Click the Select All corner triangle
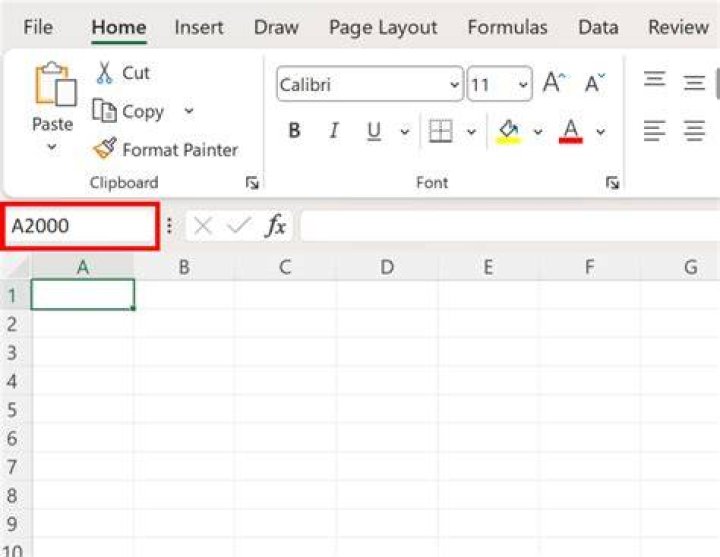The image size is (720, 557). pyautogui.click(x=16, y=266)
